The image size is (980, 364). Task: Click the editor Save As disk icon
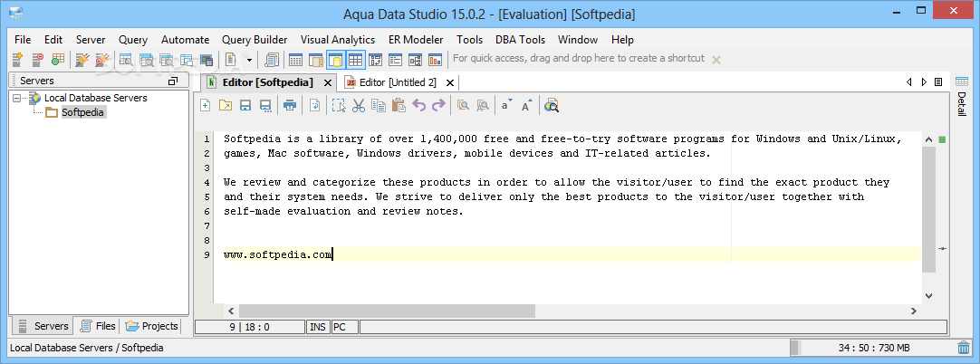[x=265, y=106]
